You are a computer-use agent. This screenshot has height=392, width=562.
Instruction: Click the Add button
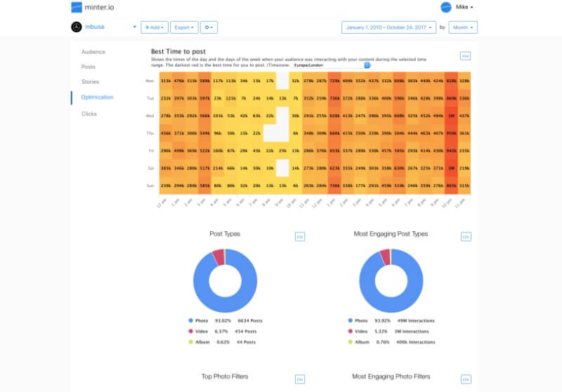154,27
